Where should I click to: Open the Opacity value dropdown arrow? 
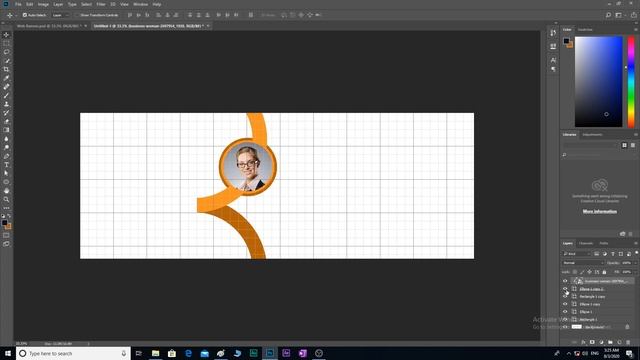click(636, 263)
